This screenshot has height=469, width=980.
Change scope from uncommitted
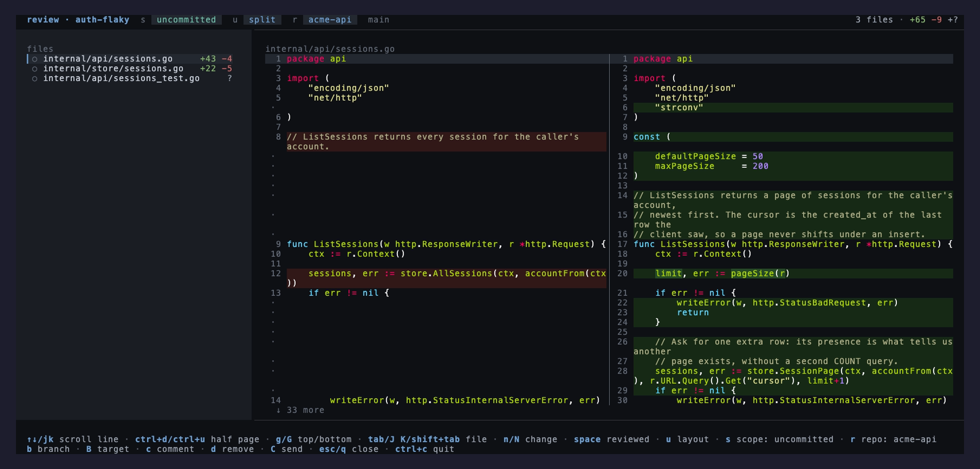click(186, 20)
